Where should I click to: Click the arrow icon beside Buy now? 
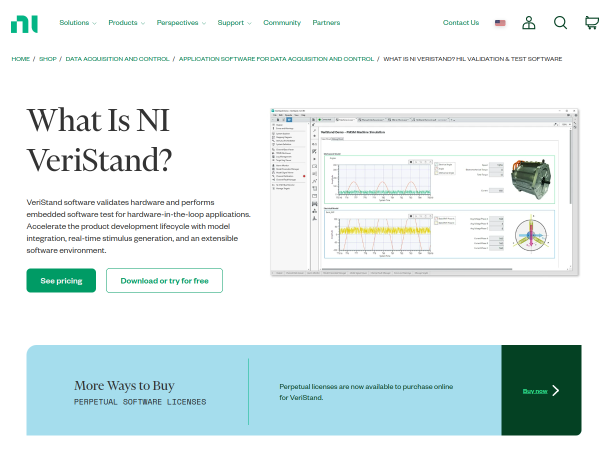[x=556, y=390]
